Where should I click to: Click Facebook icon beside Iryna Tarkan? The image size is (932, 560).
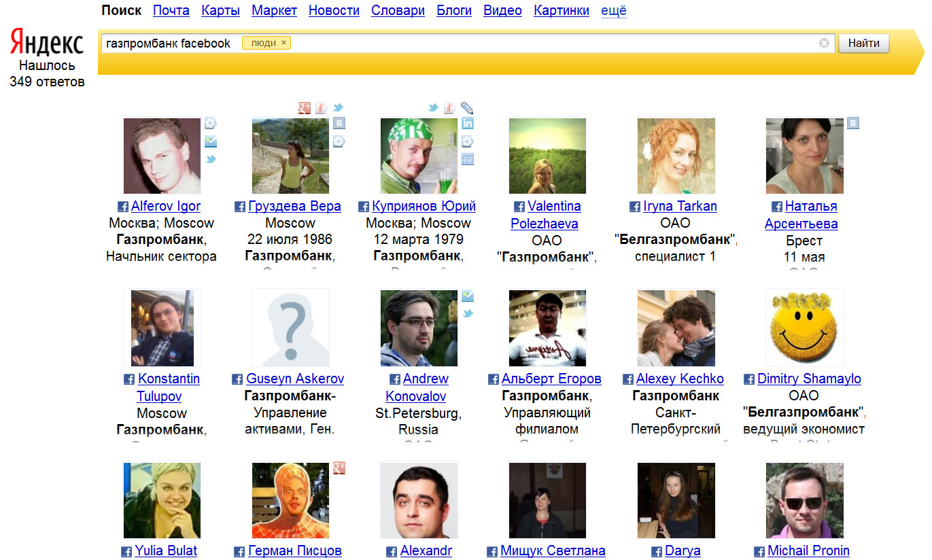click(636, 207)
